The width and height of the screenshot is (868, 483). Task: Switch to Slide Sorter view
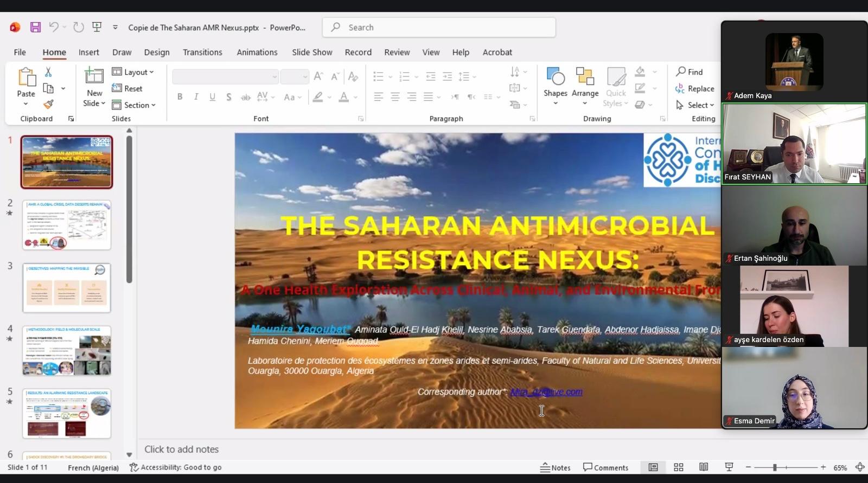678,467
